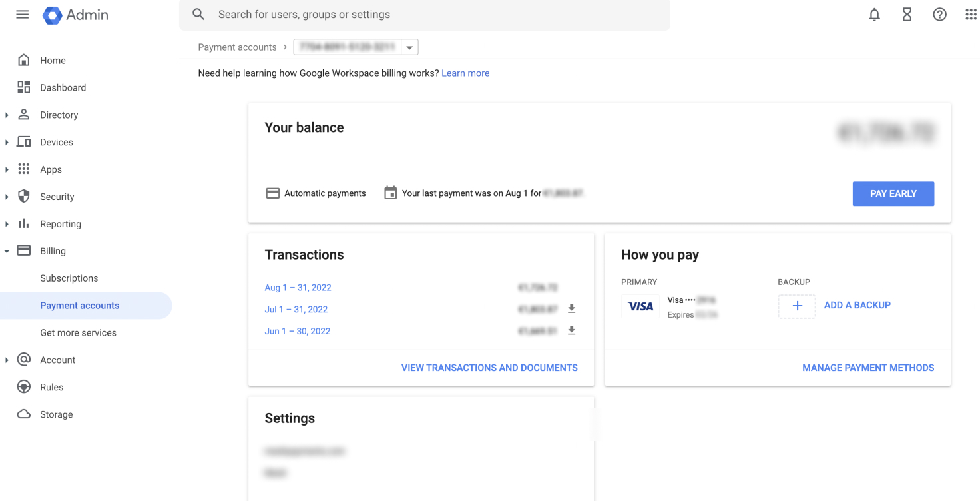Download the Jul 1 – 31 invoice
Screen dimensions: 980x501
tap(571, 309)
